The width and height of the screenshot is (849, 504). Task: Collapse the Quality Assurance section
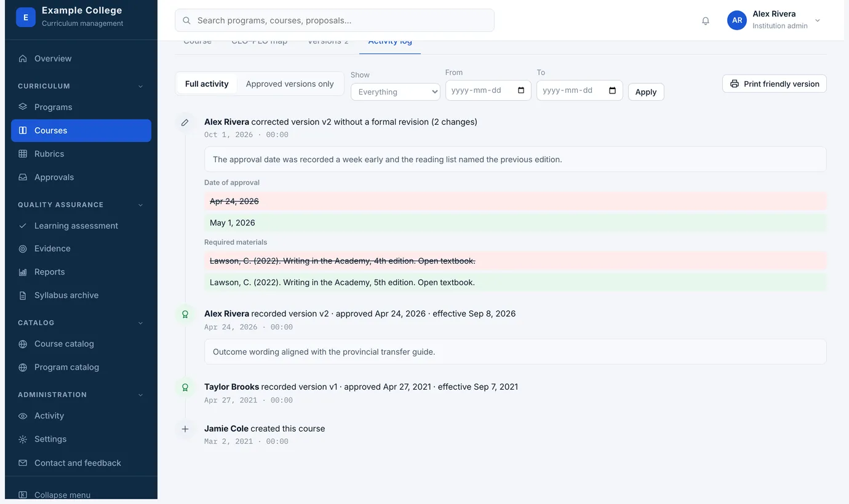click(140, 205)
